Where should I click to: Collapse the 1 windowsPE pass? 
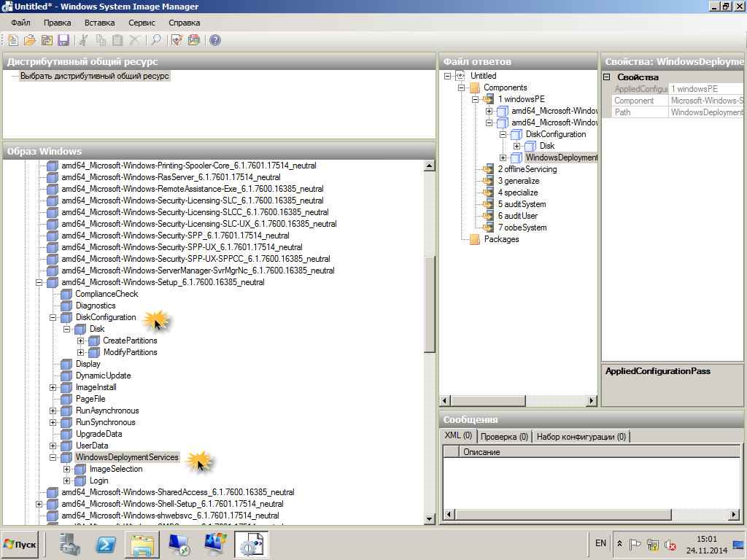[x=475, y=99]
